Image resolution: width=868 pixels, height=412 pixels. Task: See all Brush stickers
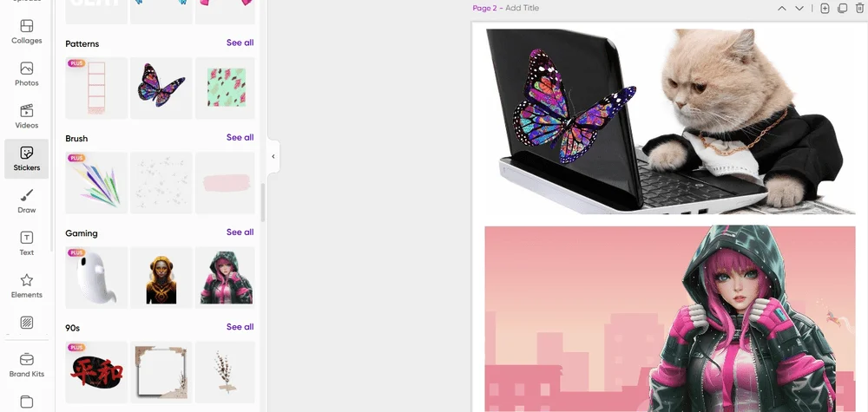pyautogui.click(x=240, y=137)
